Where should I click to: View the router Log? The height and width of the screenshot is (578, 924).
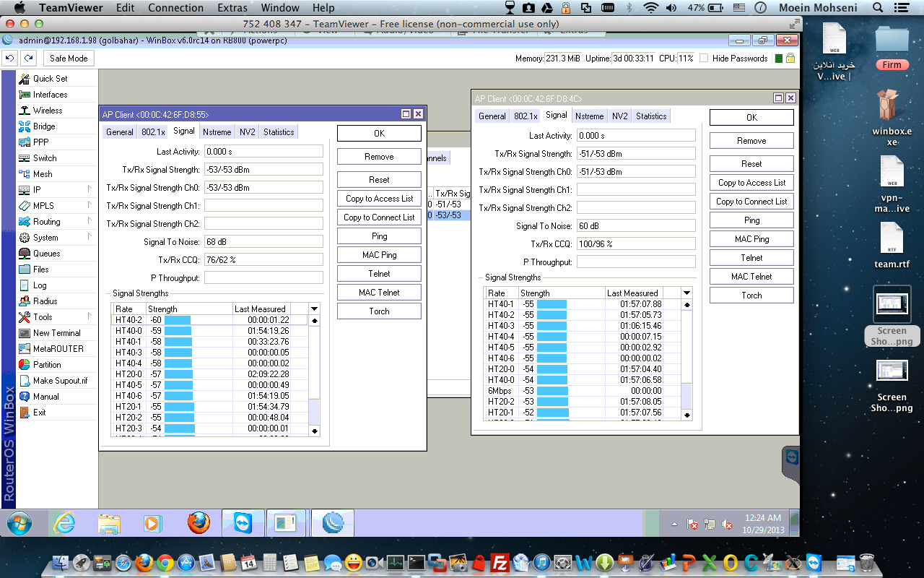coord(39,285)
